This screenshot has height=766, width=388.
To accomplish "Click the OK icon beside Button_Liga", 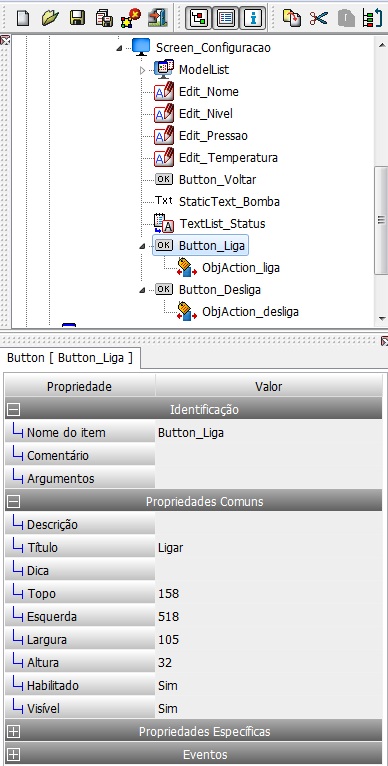I will click(164, 245).
